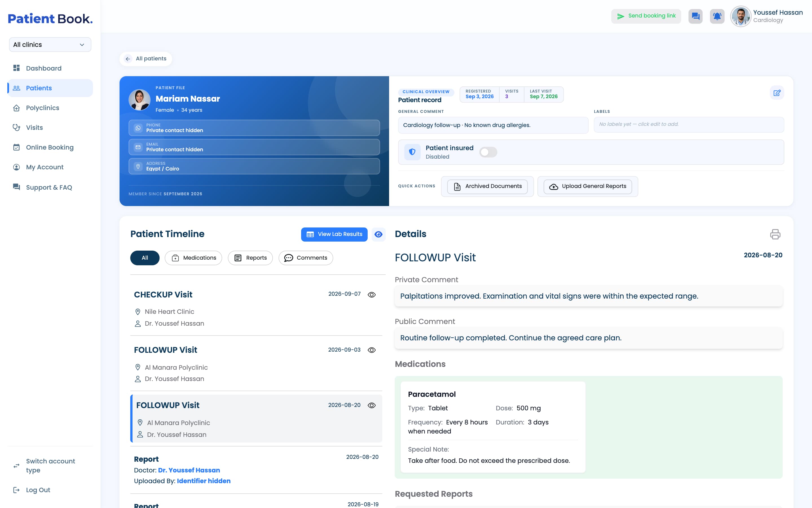Click the WhatsApp phone icon in patient file

click(138, 128)
